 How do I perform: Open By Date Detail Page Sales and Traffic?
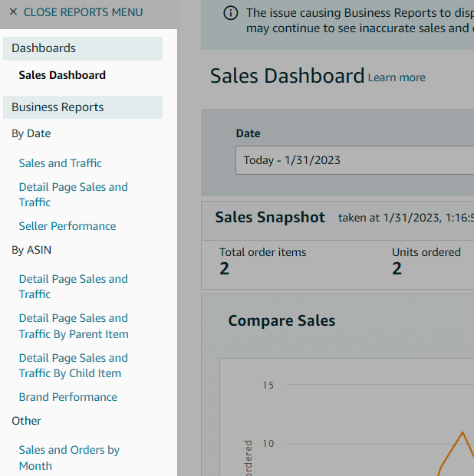(73, 195)
